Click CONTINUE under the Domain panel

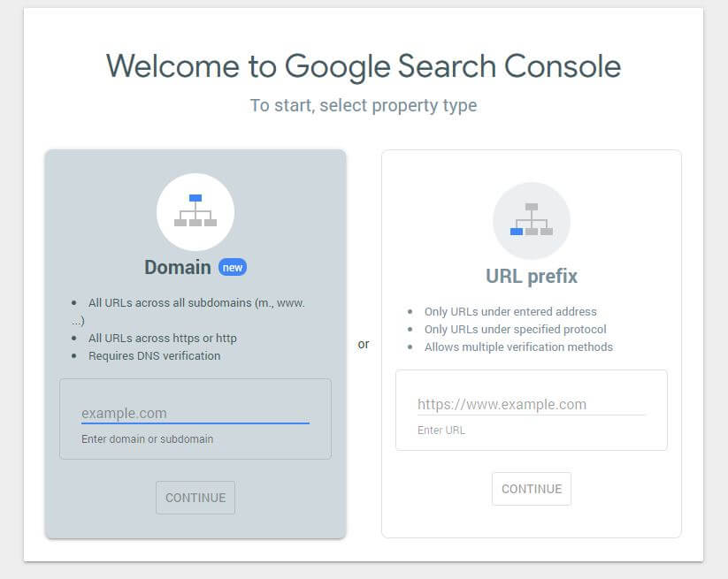[195, 498]
